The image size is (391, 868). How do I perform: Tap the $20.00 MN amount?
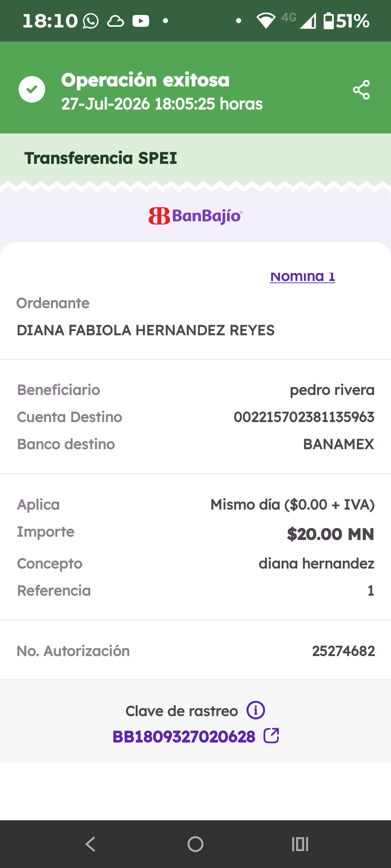tap(331, 534)
